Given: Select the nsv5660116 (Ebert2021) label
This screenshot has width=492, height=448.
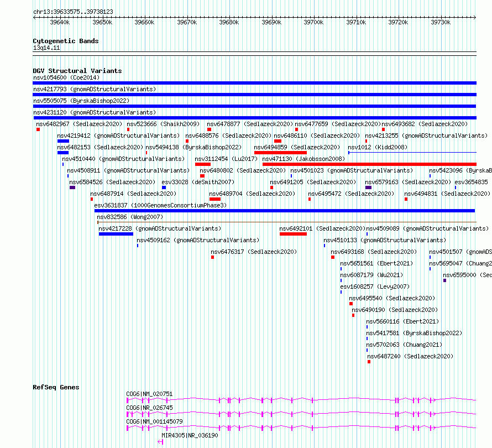Looking at the screenshot, I should tap(402, 321).
